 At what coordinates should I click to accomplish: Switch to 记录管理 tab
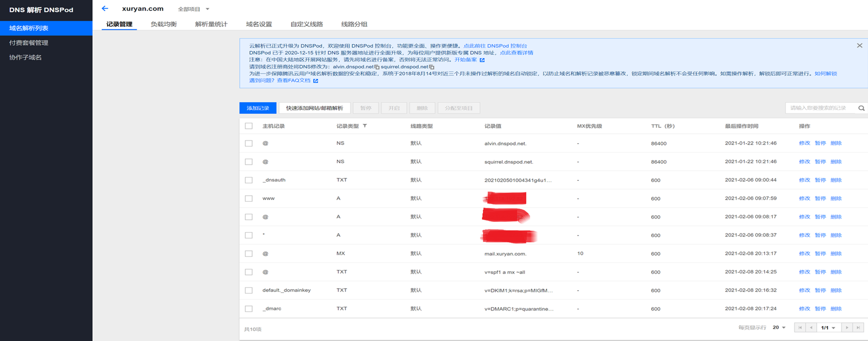pos(119,24)
